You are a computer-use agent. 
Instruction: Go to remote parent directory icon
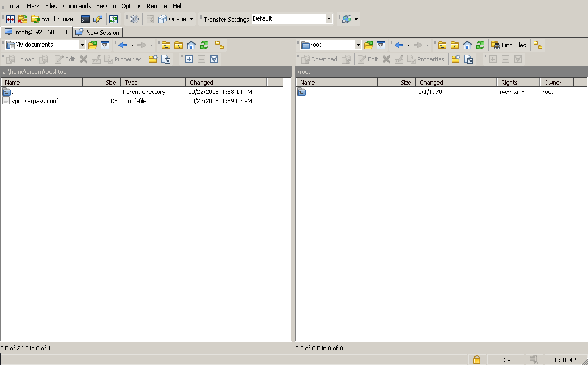442,45
